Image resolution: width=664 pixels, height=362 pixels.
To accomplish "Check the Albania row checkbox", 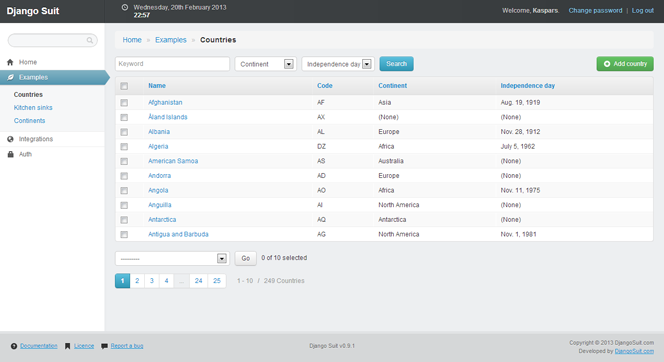I will pos(124,132).
